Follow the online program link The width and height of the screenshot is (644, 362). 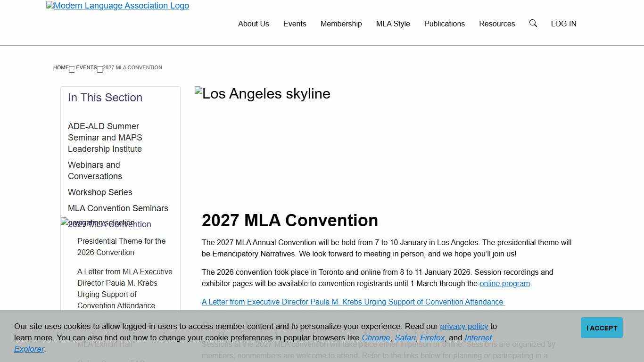click(x=504, y=283)
